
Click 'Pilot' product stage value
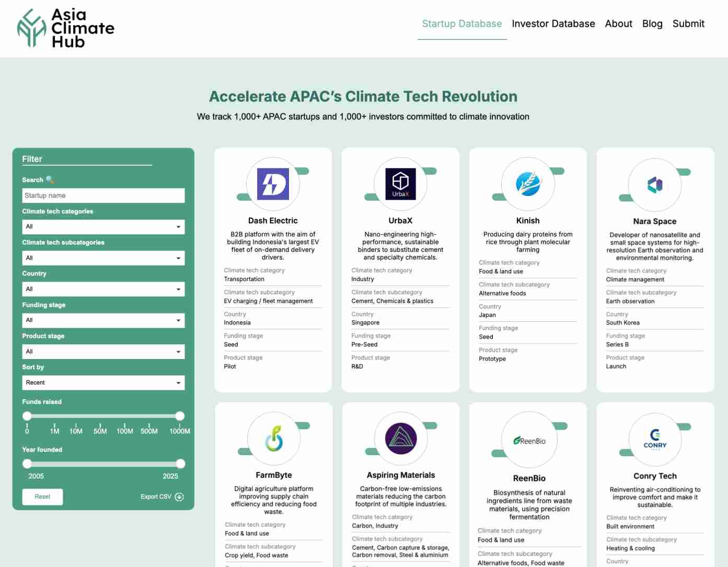(x=230, y=366)
